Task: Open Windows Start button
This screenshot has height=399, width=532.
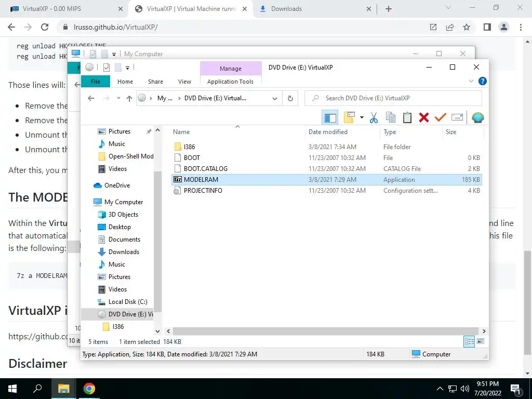Action: (12, 389)
